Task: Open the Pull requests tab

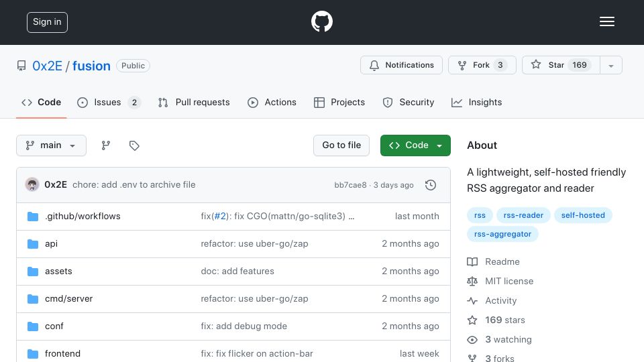Action: coord(194,102)
